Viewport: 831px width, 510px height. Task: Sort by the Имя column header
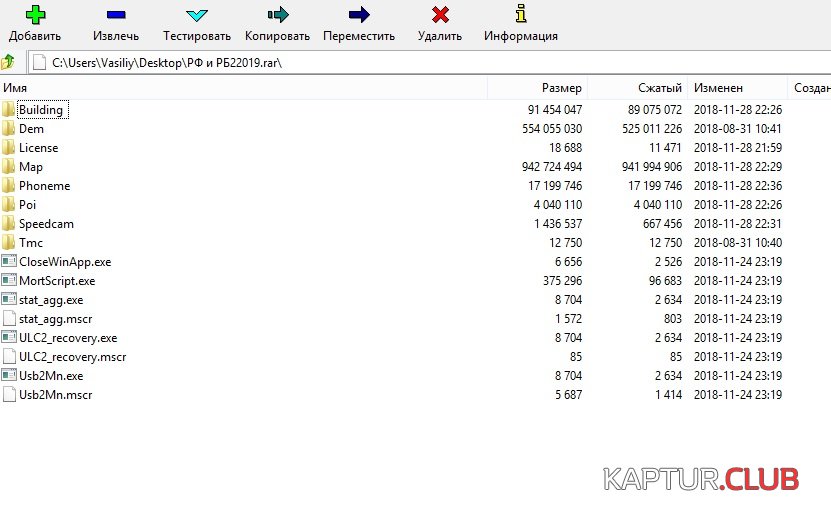pos(240,88)
